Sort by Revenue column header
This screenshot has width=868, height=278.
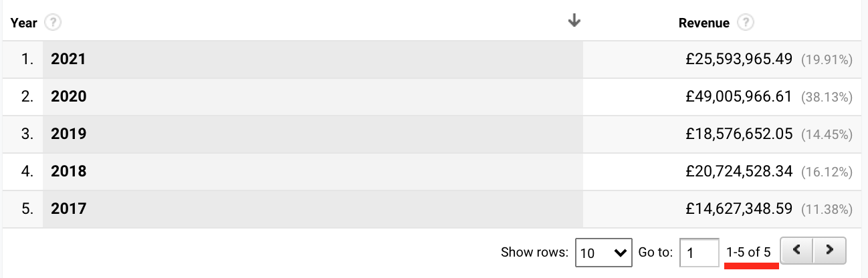tap(703, 23)
